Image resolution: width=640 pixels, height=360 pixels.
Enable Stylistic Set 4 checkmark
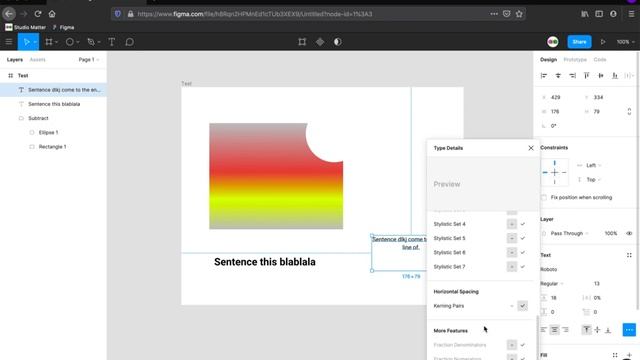(x=522, y=224)
